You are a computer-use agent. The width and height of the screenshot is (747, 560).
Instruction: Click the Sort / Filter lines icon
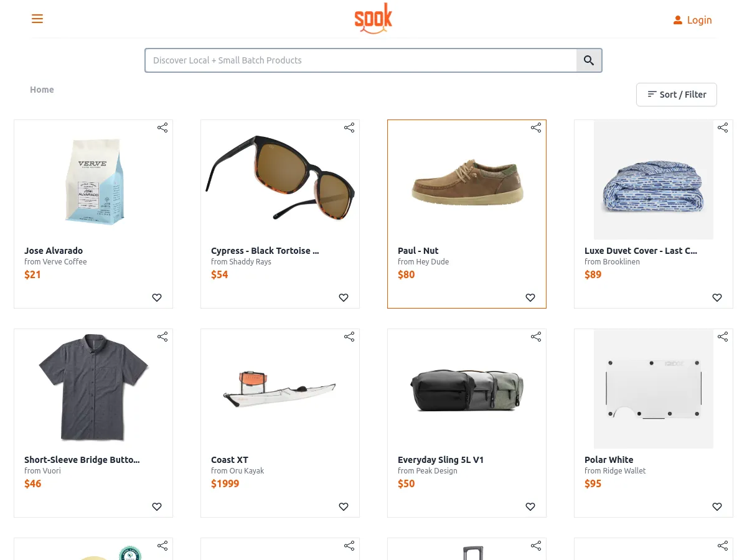click(652, 94)
